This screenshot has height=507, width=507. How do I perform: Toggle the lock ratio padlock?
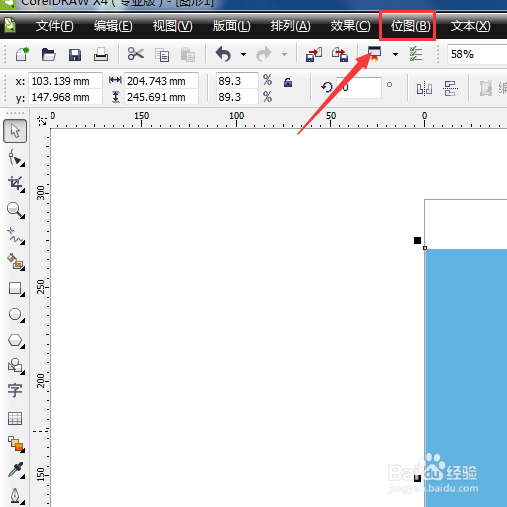[x=288, y=82]
